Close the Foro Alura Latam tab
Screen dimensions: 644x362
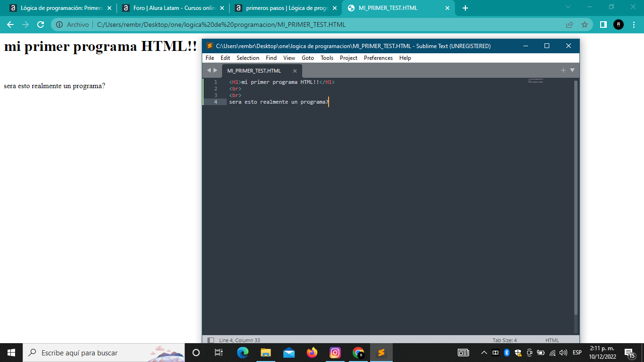[222, 8]
